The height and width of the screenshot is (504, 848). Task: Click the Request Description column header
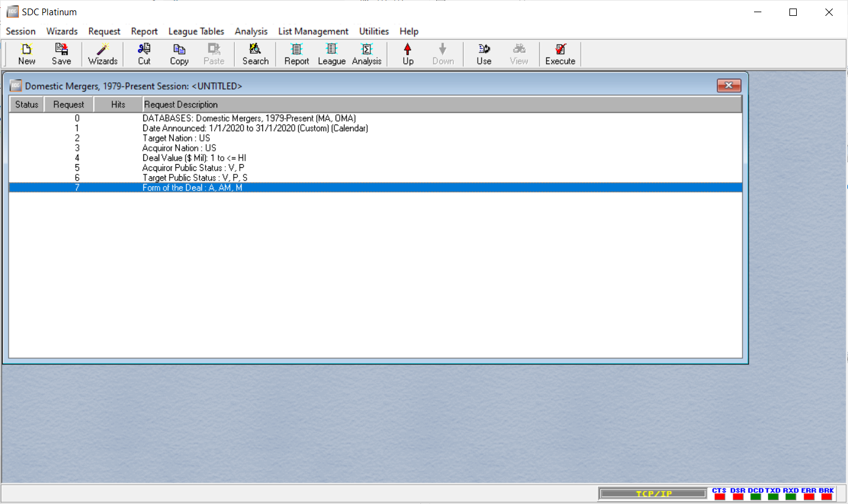[442, 104]
